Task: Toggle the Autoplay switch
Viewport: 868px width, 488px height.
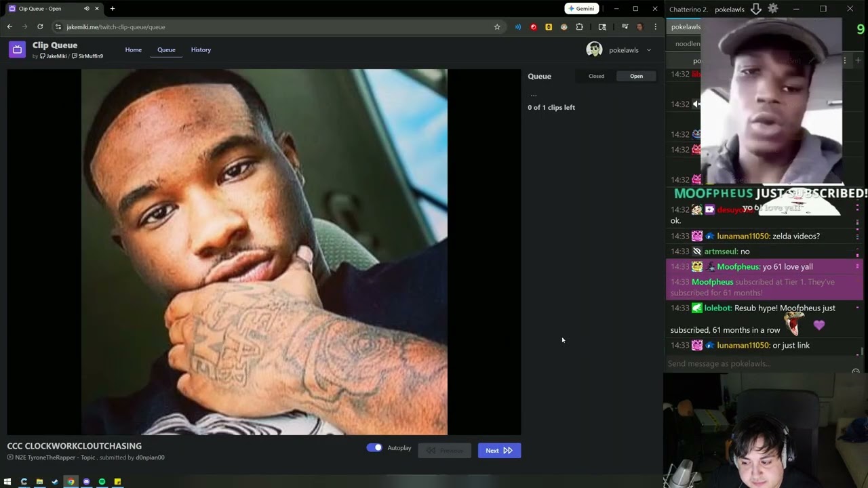Action: click(x=374, y=448)
